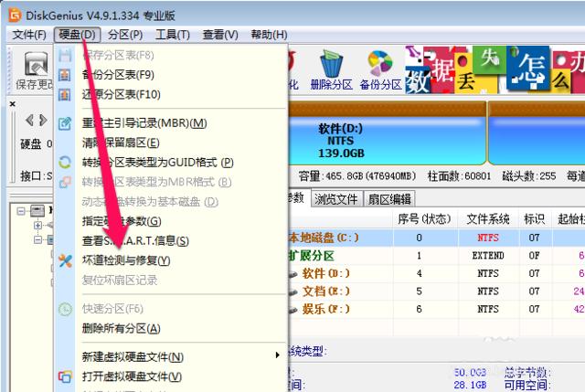Open the 查看(V) menu
Viewport: 585px width, 392px height.
(220, 35)
